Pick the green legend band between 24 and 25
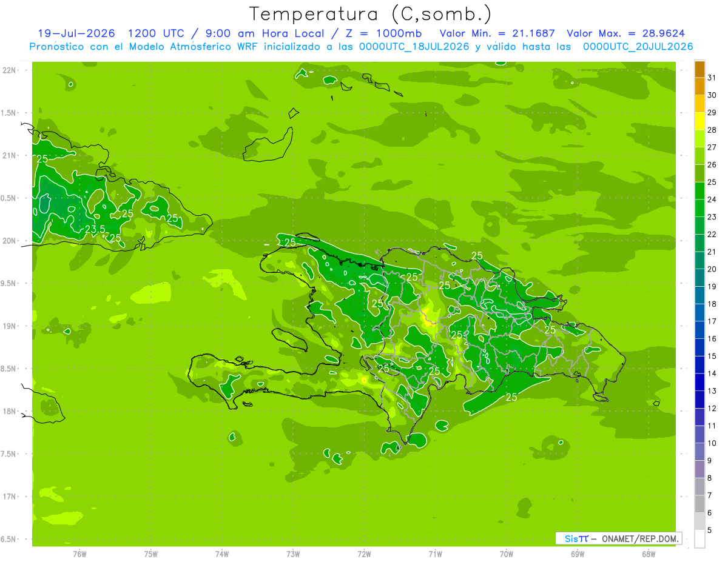This screenshot has width=728, height=562. [699, 191]
